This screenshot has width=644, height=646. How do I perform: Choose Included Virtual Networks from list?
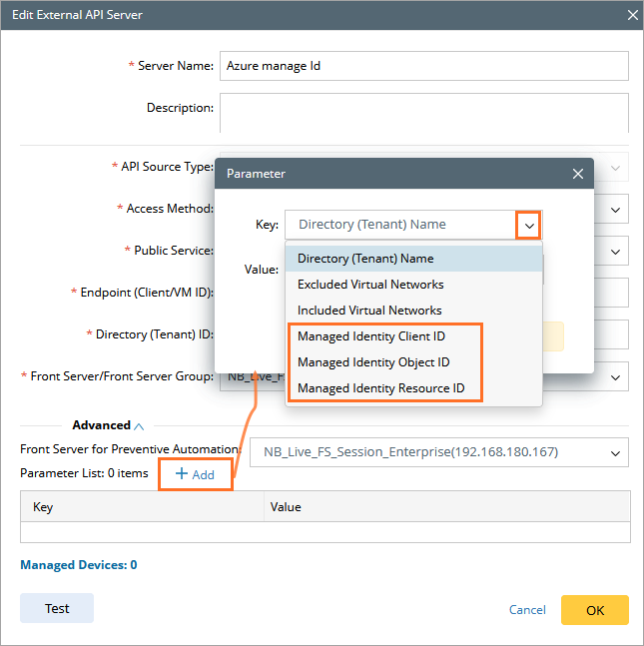click(369, 311)
